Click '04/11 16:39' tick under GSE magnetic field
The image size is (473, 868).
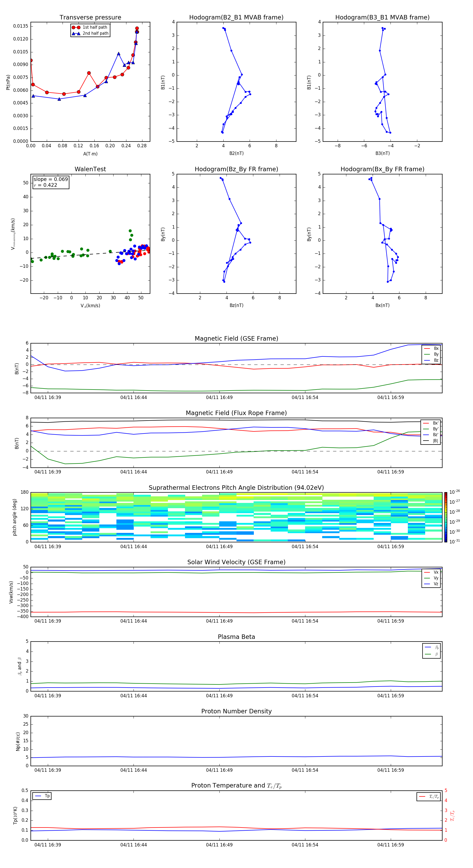click(x=48, y=398)
